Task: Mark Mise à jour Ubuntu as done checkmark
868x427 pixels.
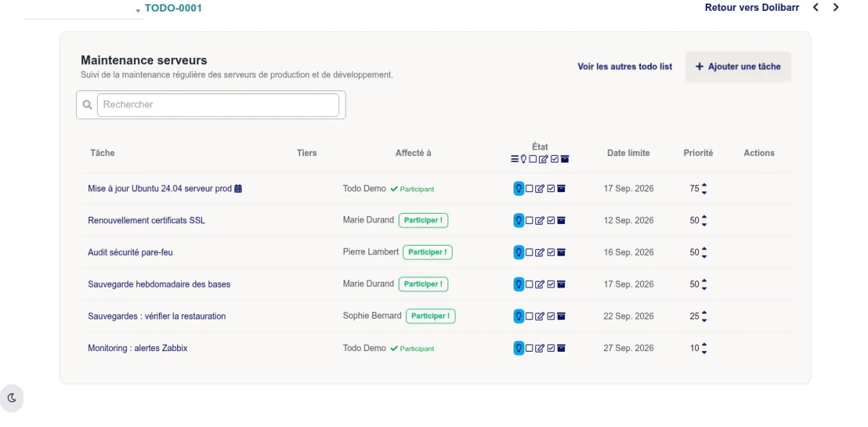Action: (551, 189)
